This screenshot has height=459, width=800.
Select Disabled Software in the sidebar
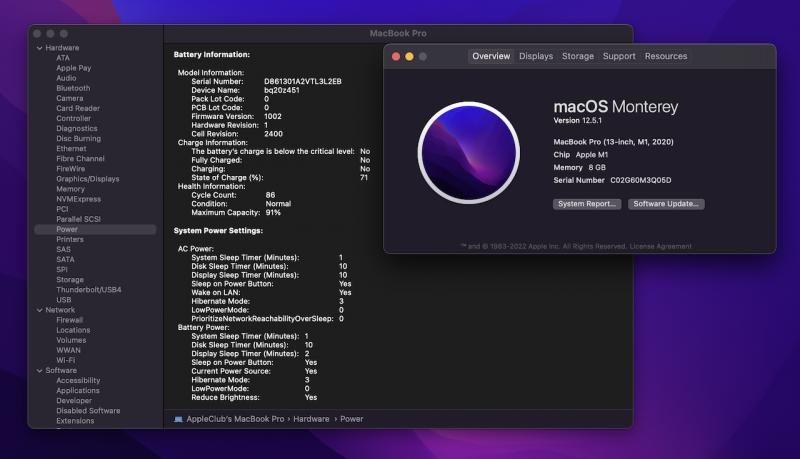(88, 411)
